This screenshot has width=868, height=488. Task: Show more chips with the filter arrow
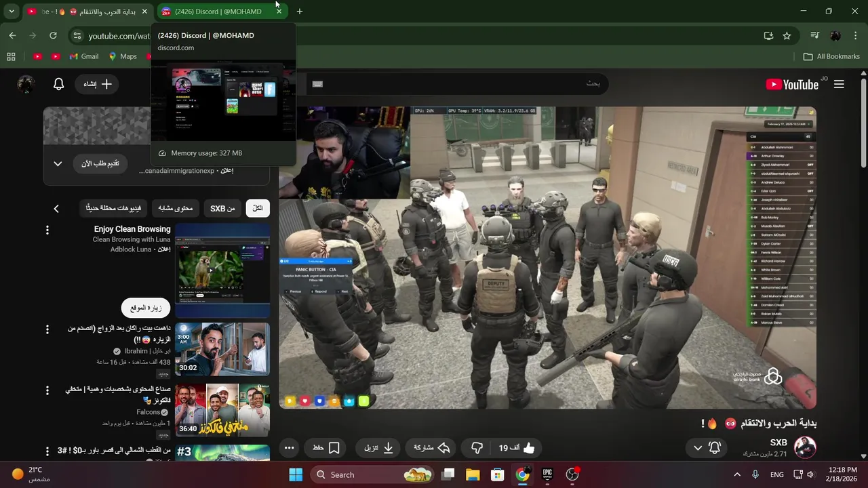coord(56,209)
